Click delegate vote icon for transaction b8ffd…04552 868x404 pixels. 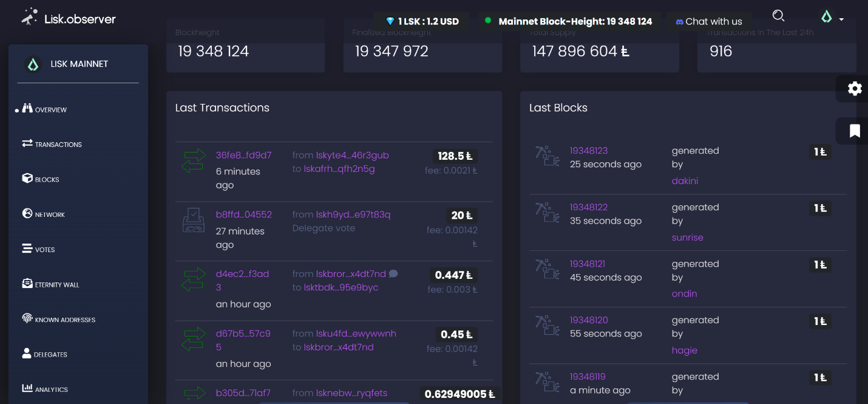coord(194,220)
